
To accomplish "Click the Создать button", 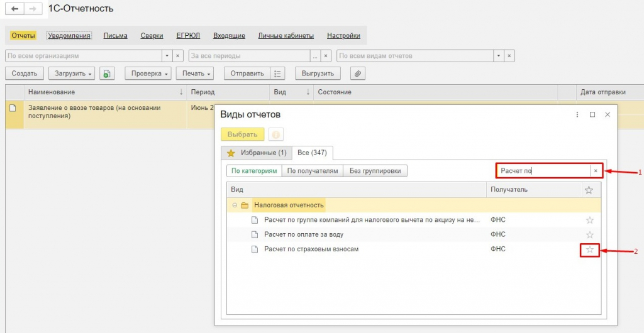I will click(25, 74).
